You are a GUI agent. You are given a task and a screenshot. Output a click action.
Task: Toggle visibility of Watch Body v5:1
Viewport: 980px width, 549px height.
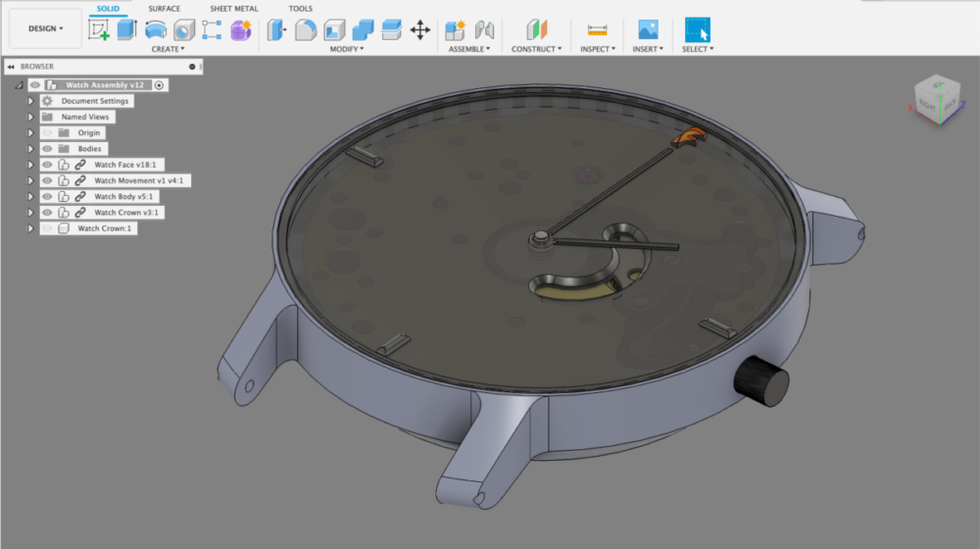click(47, 196)
